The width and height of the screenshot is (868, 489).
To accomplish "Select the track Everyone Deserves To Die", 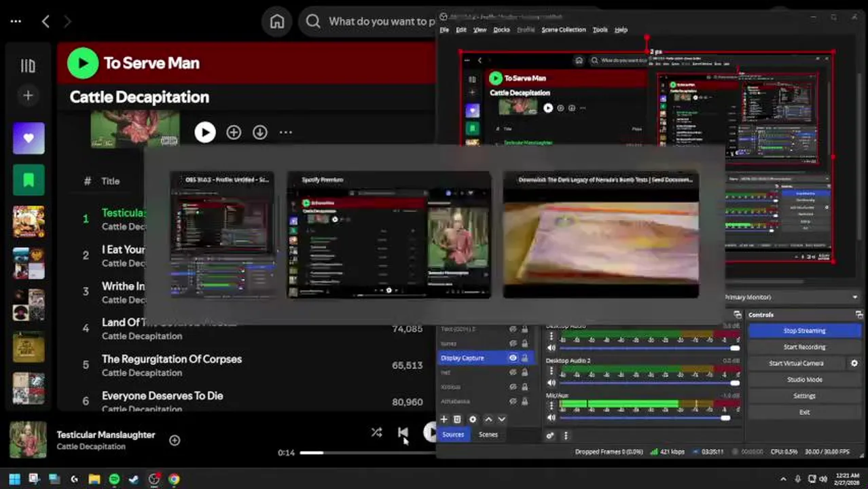I will click(162, 395).
